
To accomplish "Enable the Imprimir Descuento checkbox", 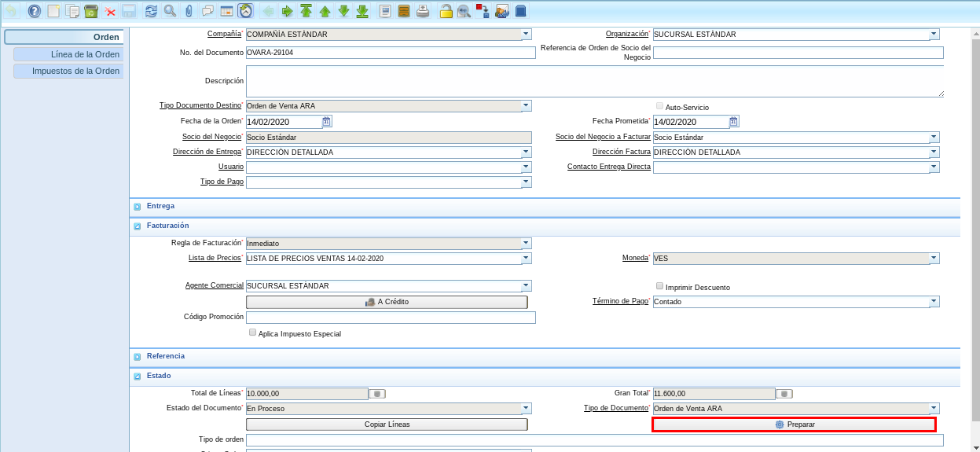I will (x=659, y=286).
